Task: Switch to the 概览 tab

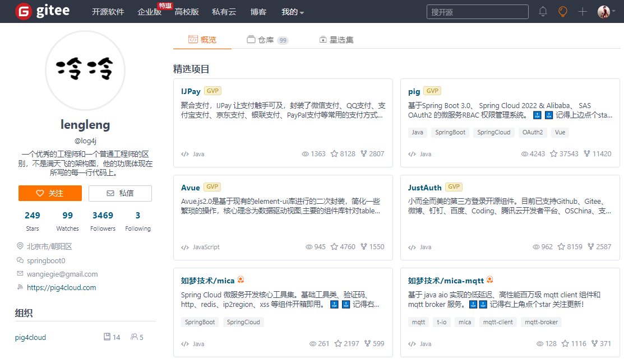Action: coord(202,40)
